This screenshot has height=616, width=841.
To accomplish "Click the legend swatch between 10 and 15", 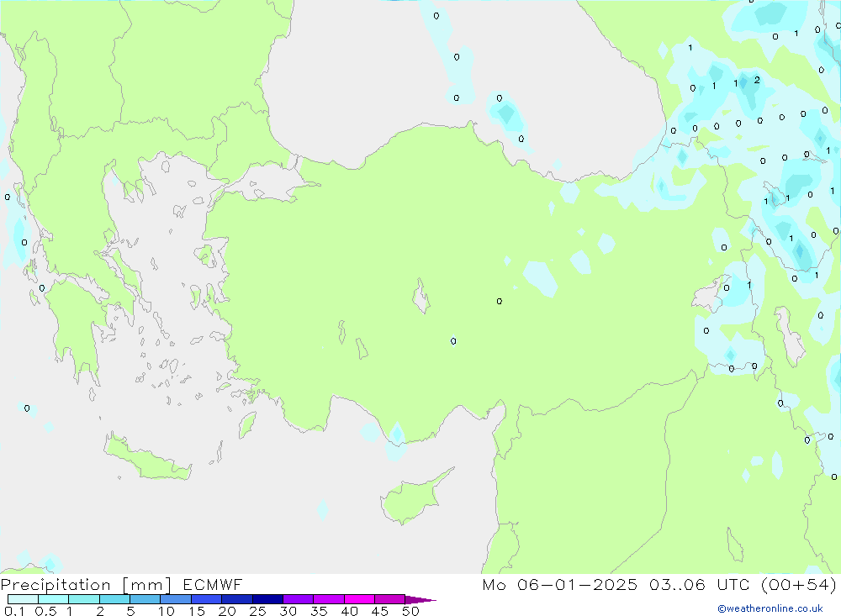I will [176, 599].
